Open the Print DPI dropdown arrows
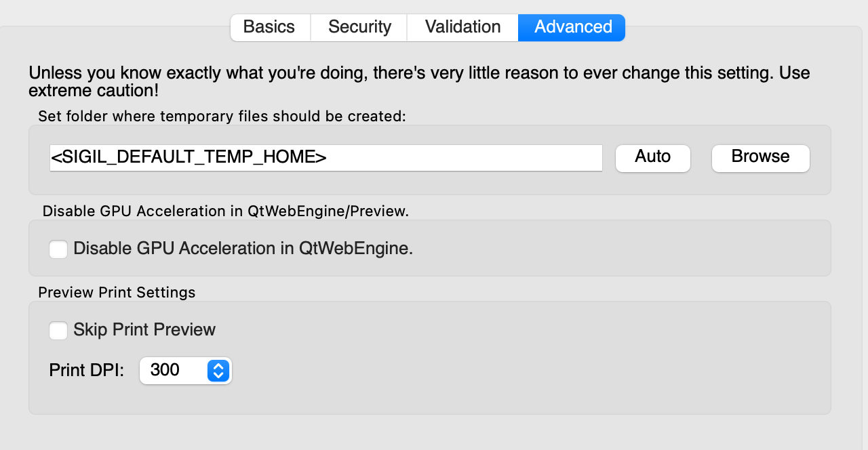The image size is (868, 450). (x=218, y=371)
